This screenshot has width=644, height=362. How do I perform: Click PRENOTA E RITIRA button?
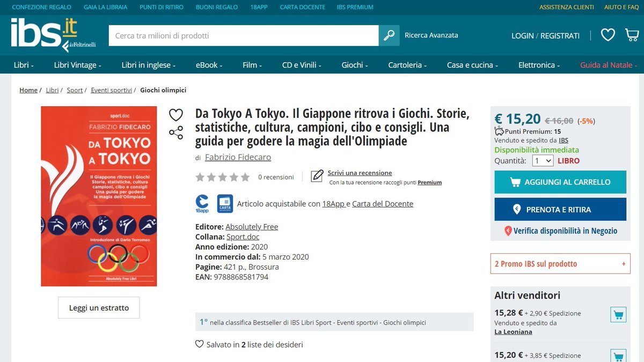[560, 209]
